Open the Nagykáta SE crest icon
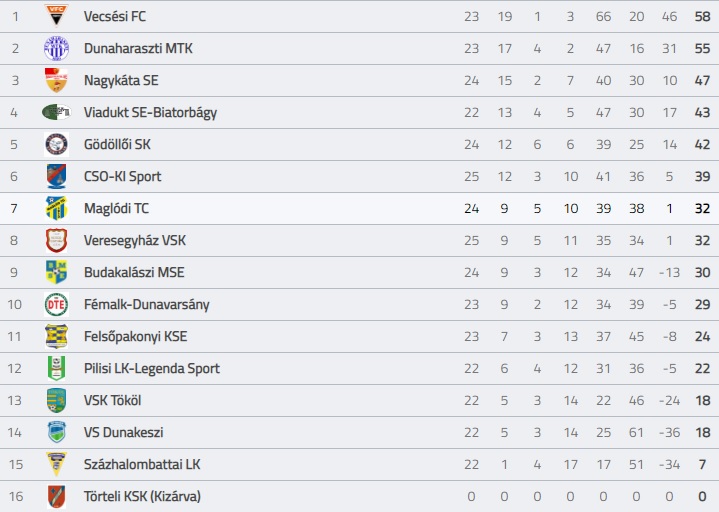The image size is (719, 512). (56, 80)
